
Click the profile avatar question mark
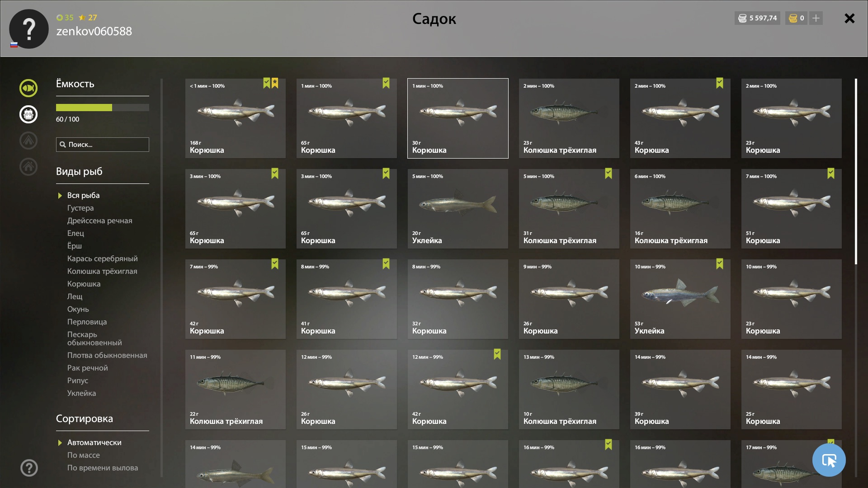29,29
